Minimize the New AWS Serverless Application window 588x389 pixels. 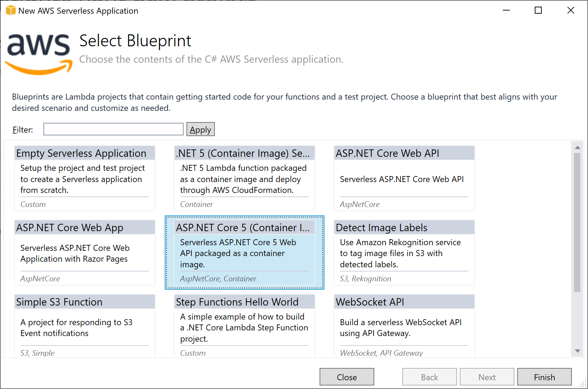tap(506, 10)
